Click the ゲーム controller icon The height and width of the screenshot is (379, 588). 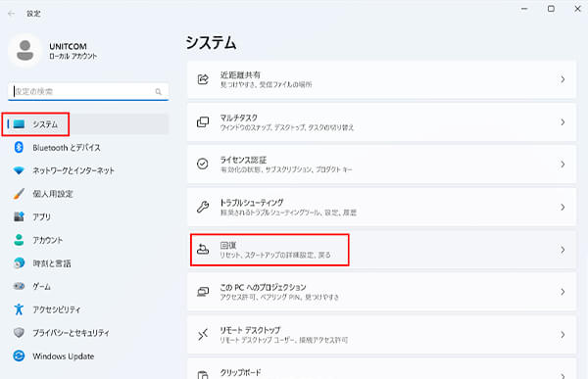coord(19,286)
